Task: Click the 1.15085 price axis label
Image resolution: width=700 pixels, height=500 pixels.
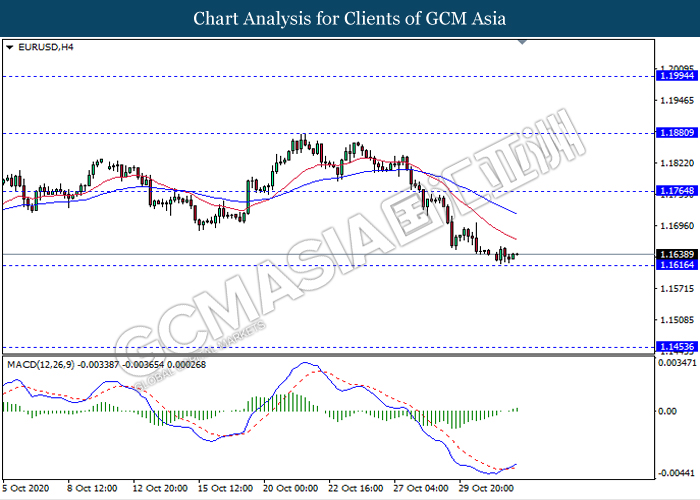Action: pos(675,320)
